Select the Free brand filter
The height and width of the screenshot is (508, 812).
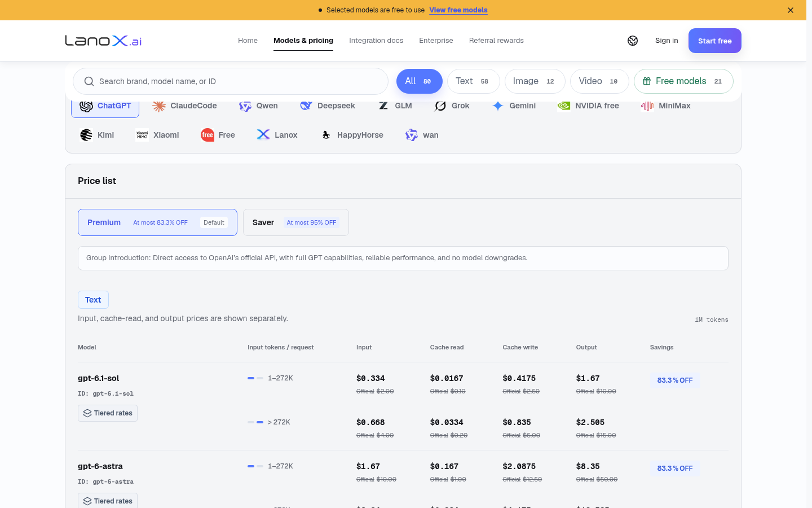pyautogui.click(x=218, y=135)
